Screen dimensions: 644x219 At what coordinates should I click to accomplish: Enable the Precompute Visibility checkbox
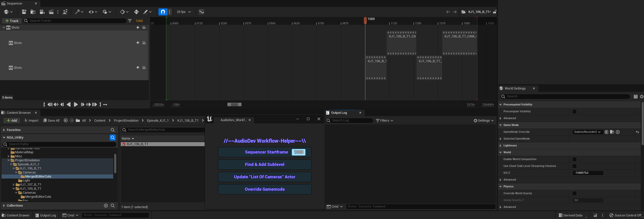[575, 112]
